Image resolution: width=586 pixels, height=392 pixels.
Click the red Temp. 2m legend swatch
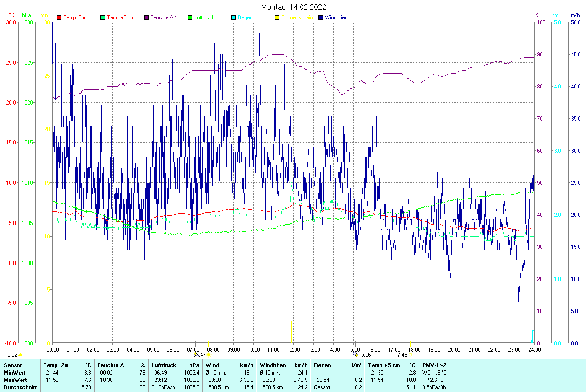[x=59, y=17]
